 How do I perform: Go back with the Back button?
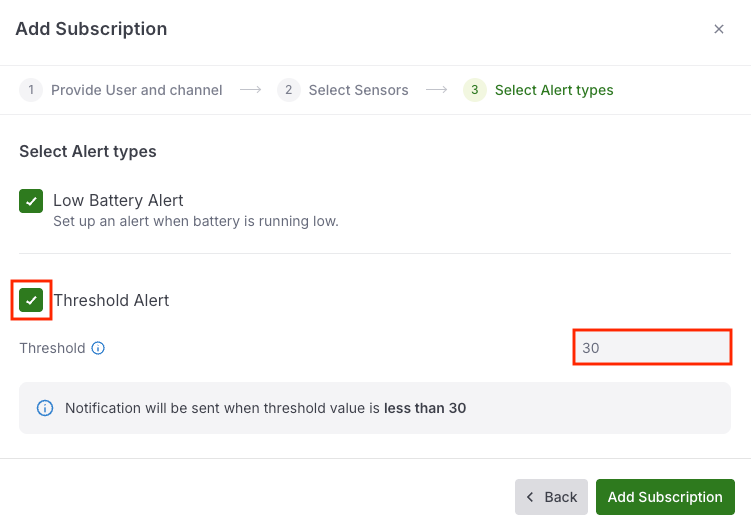pos(551,497)
